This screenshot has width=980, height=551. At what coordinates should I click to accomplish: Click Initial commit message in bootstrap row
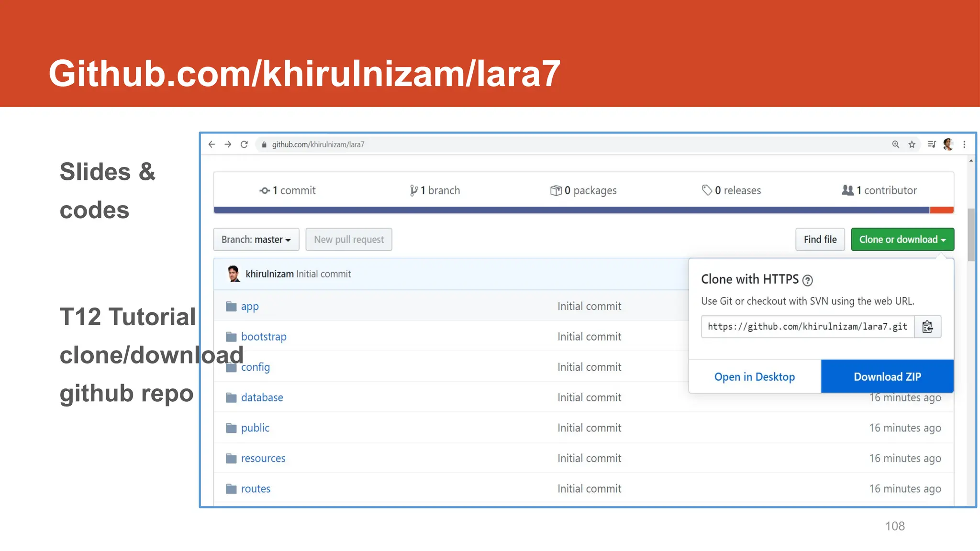589,337
